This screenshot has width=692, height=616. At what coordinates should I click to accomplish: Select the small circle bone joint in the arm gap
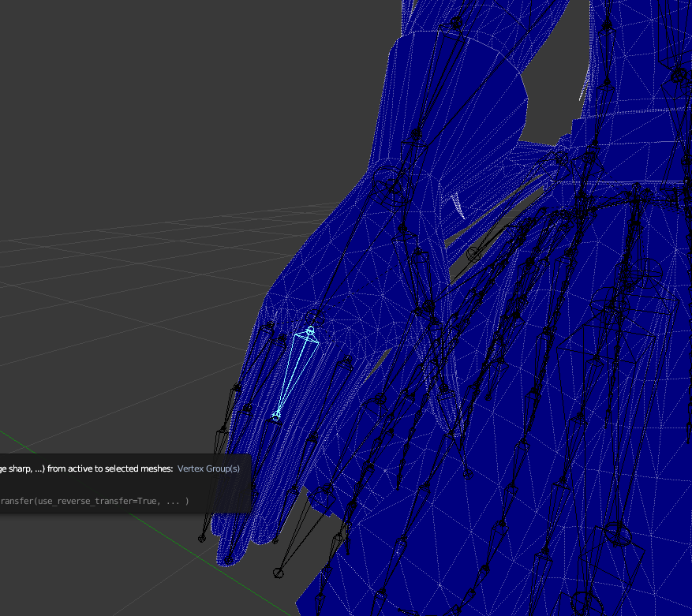click(x=473, y=254)
